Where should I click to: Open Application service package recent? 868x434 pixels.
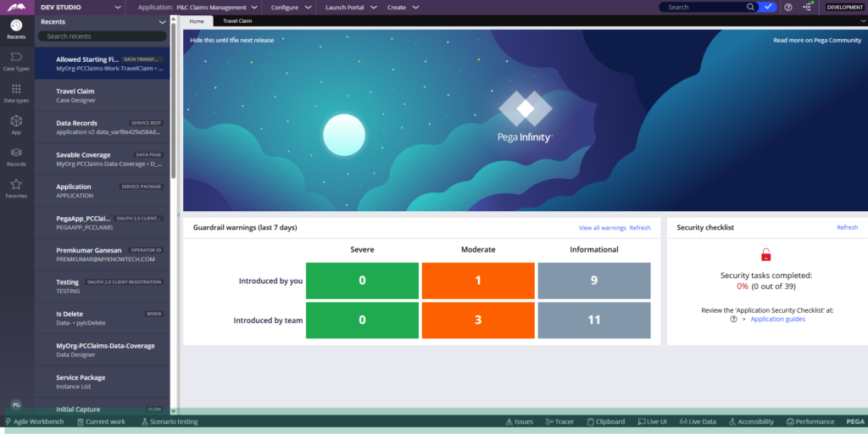click(x=103, y=191)
